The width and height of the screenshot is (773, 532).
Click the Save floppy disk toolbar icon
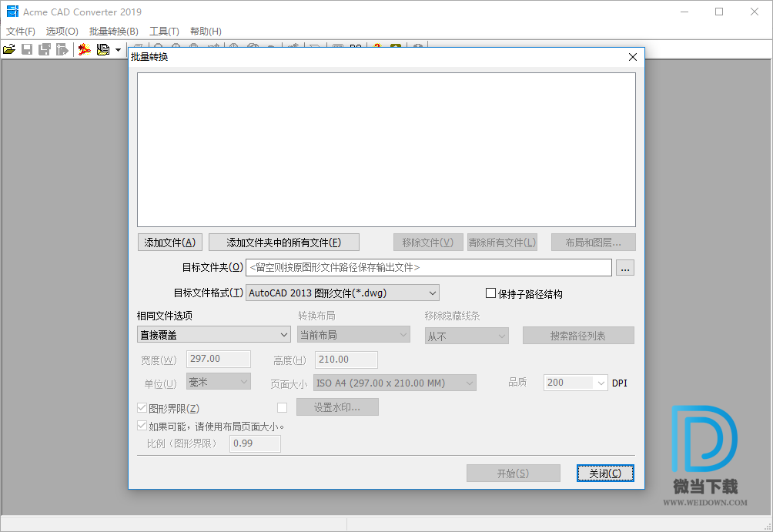point(27,49)
